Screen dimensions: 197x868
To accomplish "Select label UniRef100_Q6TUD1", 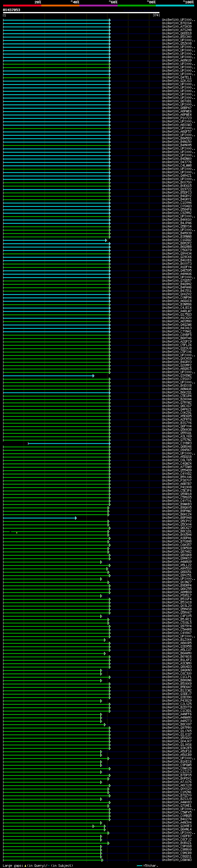I will [x=176, y=101].
